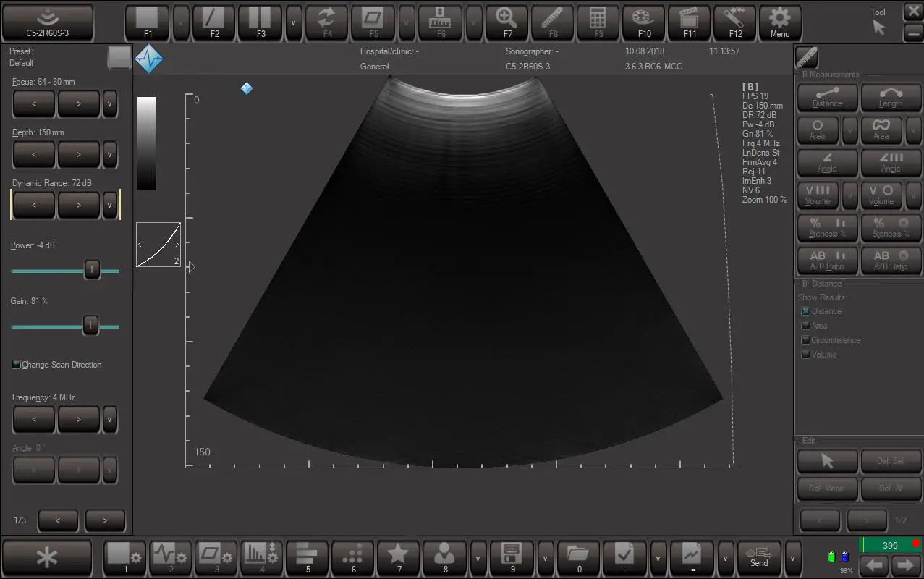Select the F12 magic wand tool
This screenshot has height=579, width=924.
734,22
